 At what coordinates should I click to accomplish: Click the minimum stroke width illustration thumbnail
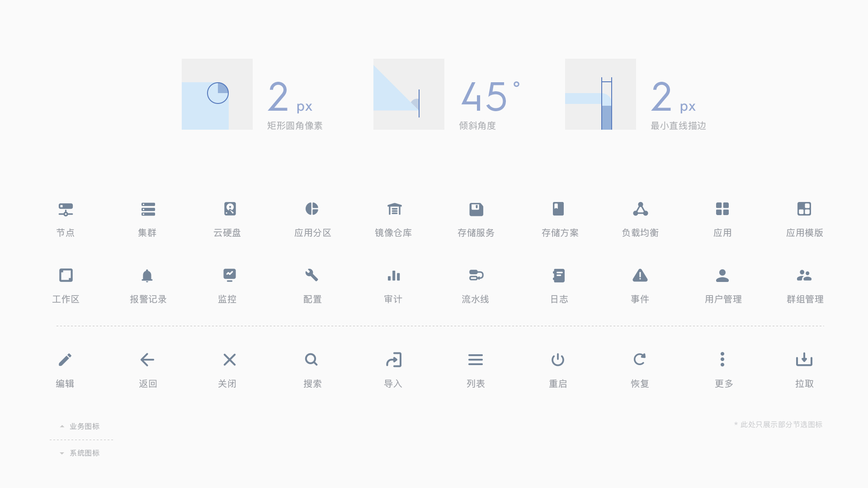[x=600, y=94]
